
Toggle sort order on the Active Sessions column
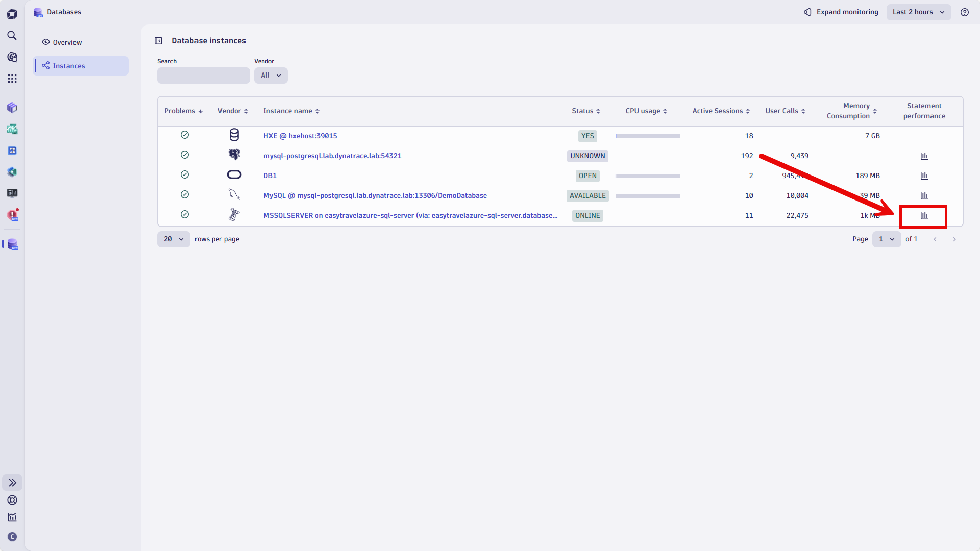point(721,111)
